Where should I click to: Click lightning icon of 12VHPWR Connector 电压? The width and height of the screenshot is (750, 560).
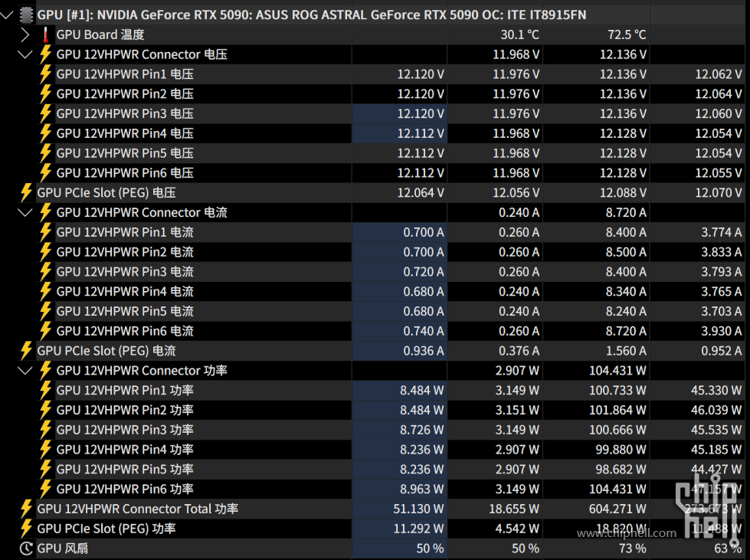coord(45,54)
